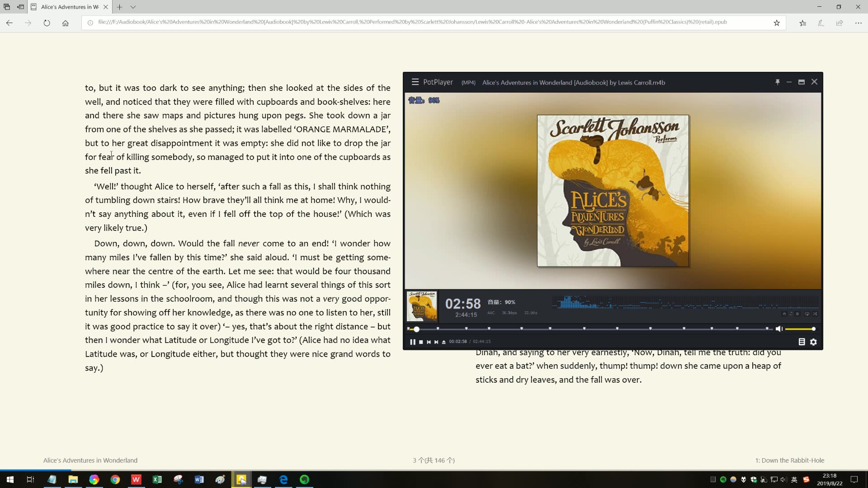Switch input language indicator 英
Viewport: 868px width, 488px height.
coord(794,479)
